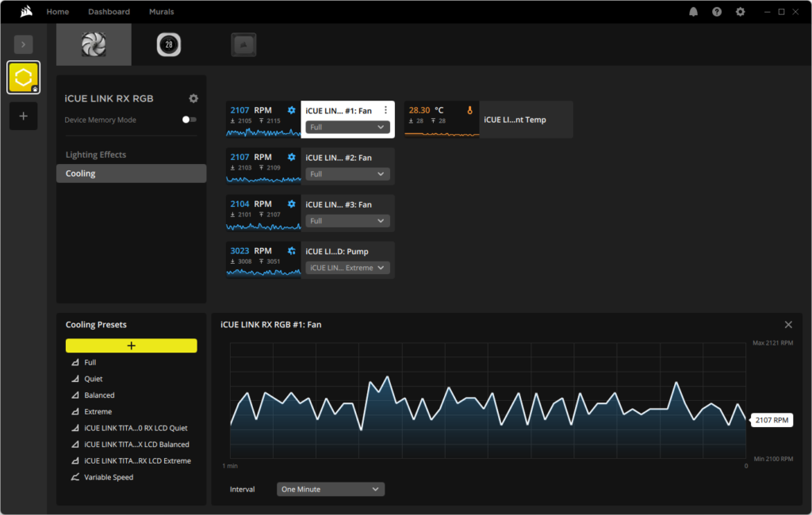Open the notifications bell icon
This screenshot has height=515, width=812.
[x=693, y=12]
